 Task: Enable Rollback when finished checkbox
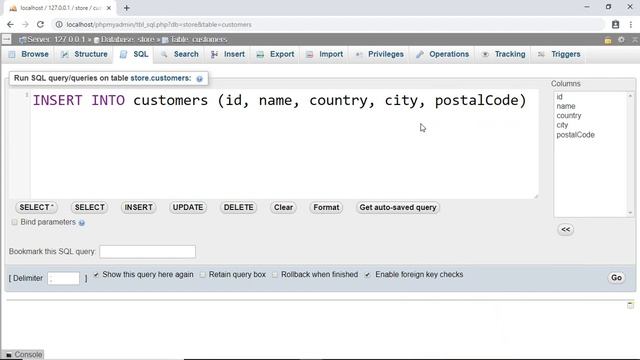click(x=275, y=275)
